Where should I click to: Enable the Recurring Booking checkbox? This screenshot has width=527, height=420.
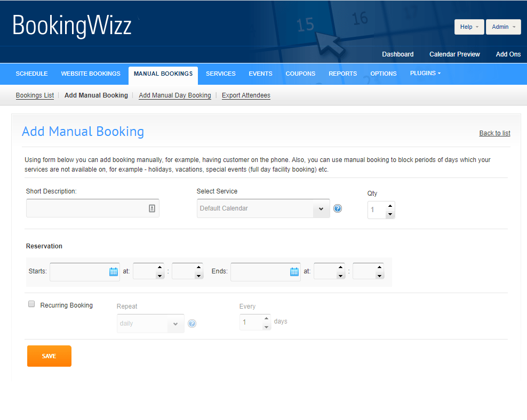tap(31, 304)
